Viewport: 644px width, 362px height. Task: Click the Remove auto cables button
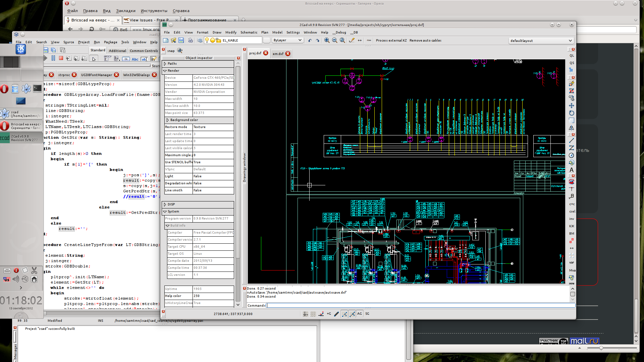coord(425,41)
